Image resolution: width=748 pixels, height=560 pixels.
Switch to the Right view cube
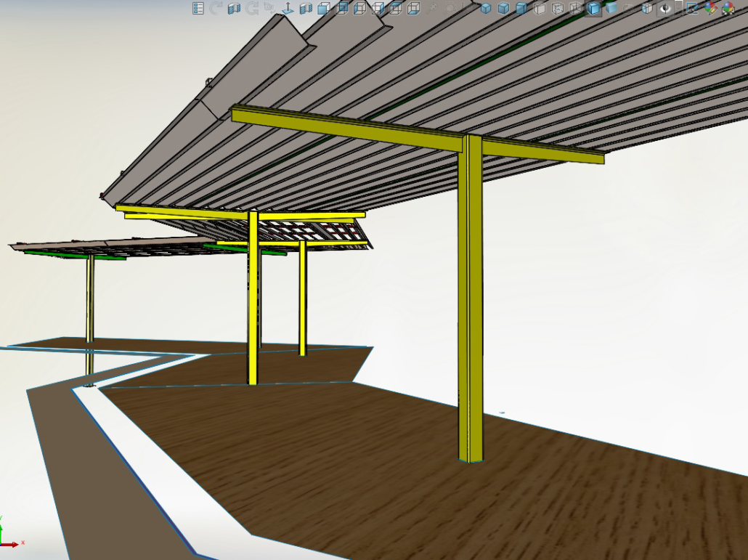coord(378,8)
